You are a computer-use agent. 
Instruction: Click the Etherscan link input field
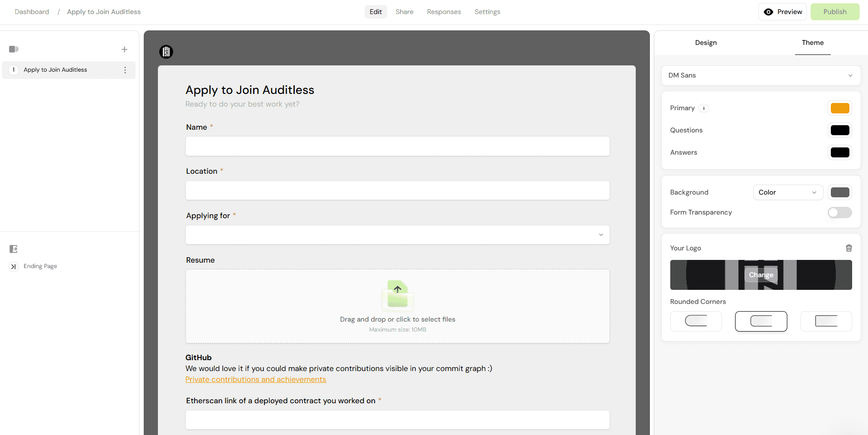coord(398,420)
